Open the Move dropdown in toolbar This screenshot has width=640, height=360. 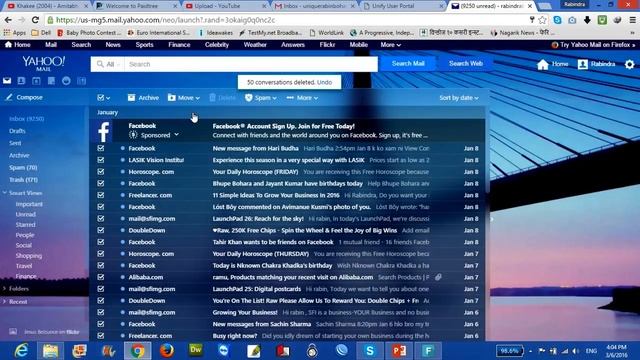(184, 98)
